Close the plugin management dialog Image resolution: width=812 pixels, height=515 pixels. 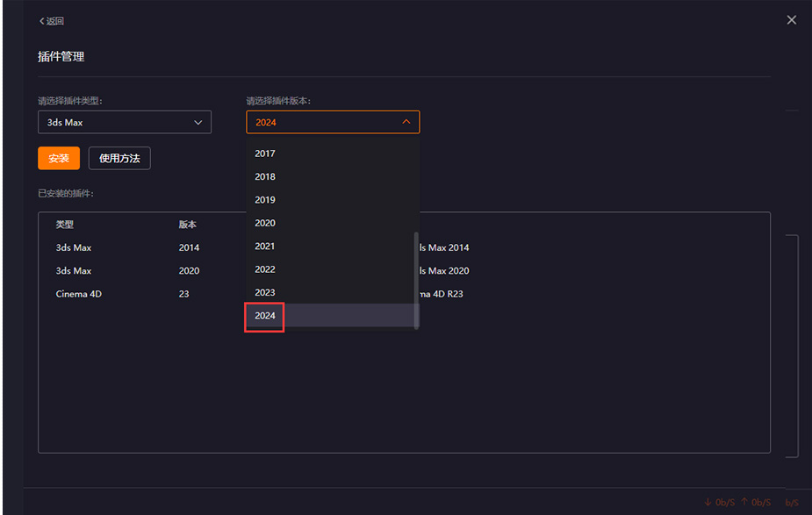point(791,20)
